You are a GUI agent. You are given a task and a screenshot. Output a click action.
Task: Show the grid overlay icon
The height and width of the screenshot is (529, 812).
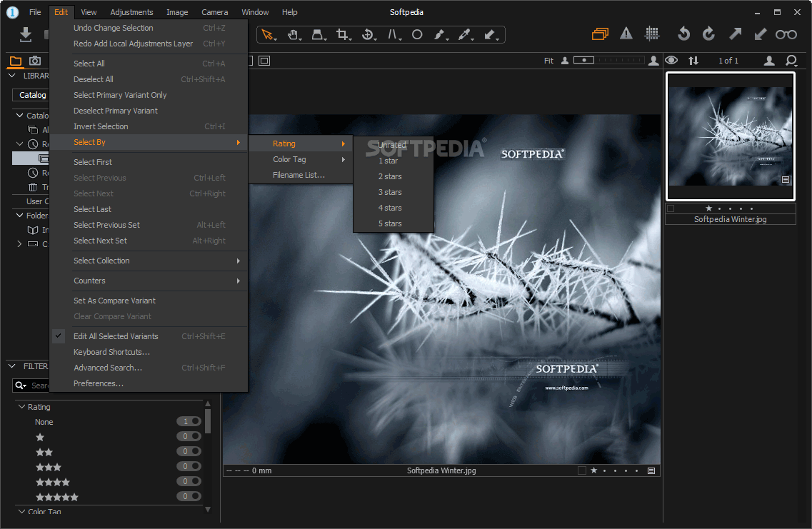(x=652, y=34)
